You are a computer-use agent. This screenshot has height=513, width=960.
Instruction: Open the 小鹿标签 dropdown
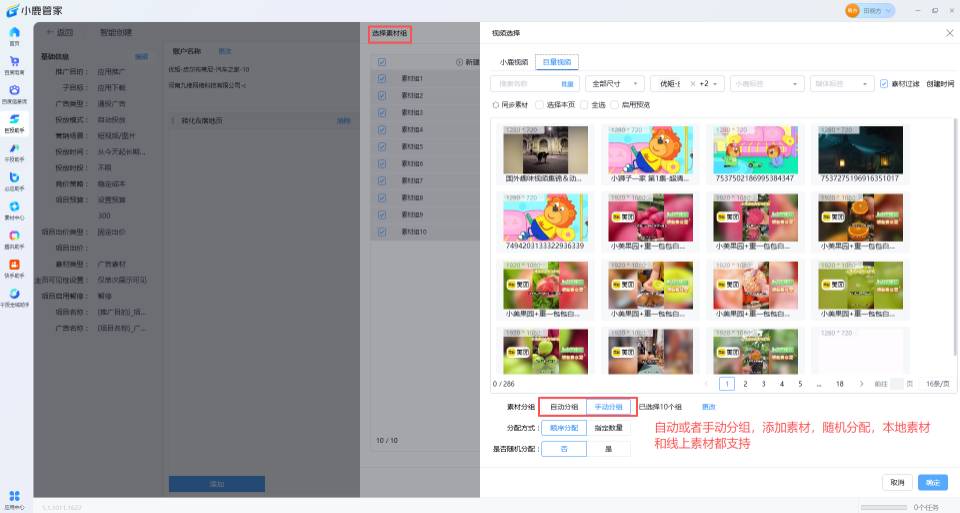(x=767, y=84)
